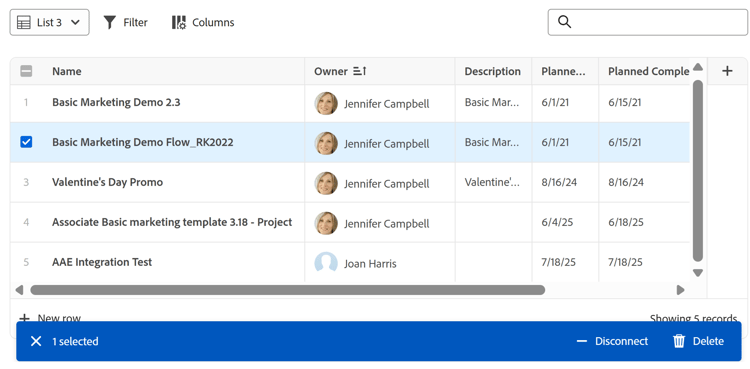Click the Valentine'... description cell
The image size is (750, 369).
pos(492,182)
